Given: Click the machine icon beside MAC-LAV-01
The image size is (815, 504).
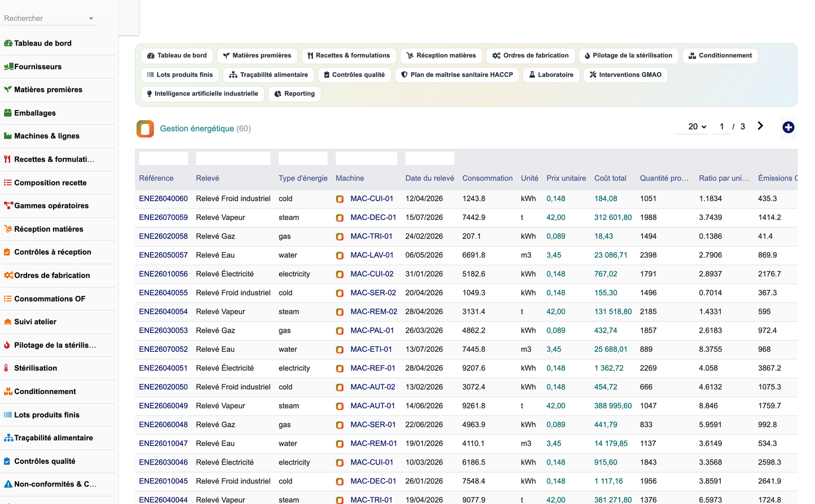Looking at the screenshot, I should (x=340, y=255).
